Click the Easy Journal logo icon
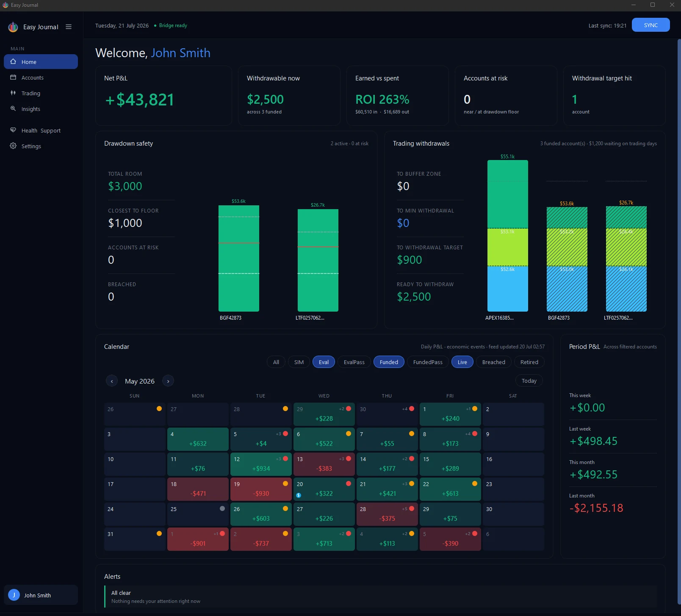Screen dimensions: 681x616 click(x=13, y=27)
